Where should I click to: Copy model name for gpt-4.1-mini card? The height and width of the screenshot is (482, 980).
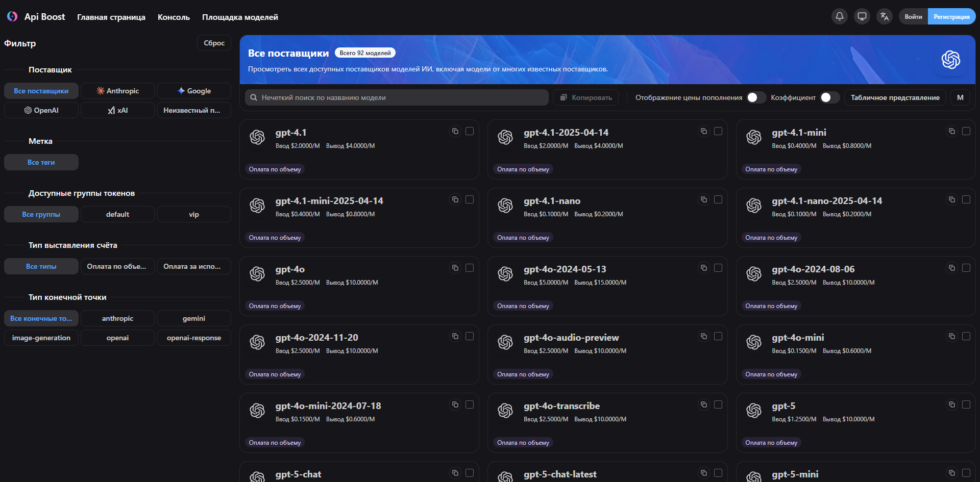(952, 131)
